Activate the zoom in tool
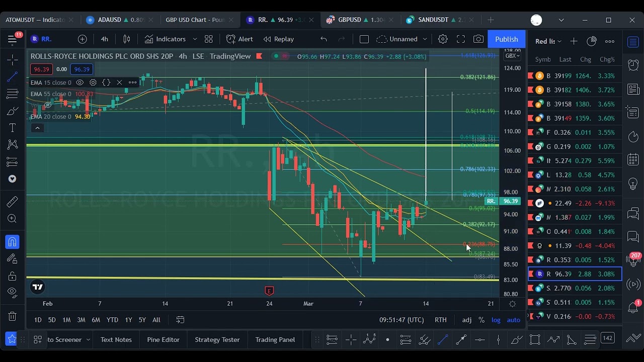The height and width of the screenshot is (362, 644). click(13, 219)
